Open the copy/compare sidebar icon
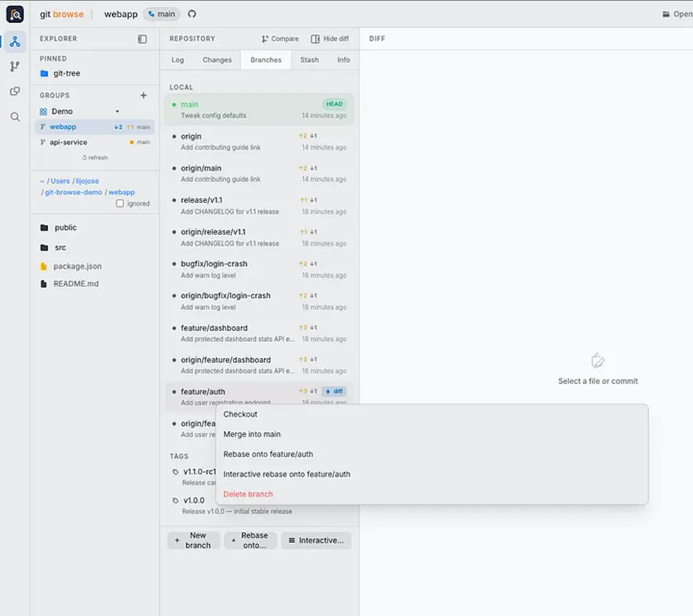The height and width of the screenshot is (616, 693). click(15, 91)
